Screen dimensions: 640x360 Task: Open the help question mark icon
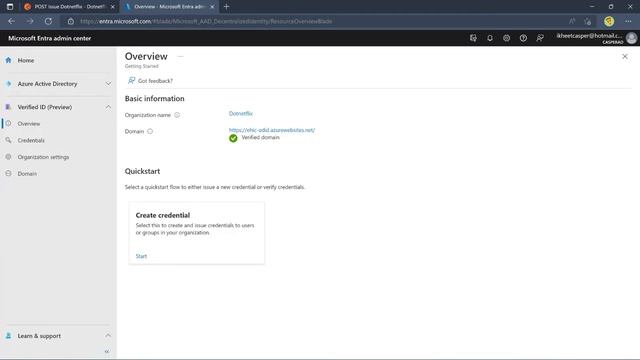[x=523, y=38]
